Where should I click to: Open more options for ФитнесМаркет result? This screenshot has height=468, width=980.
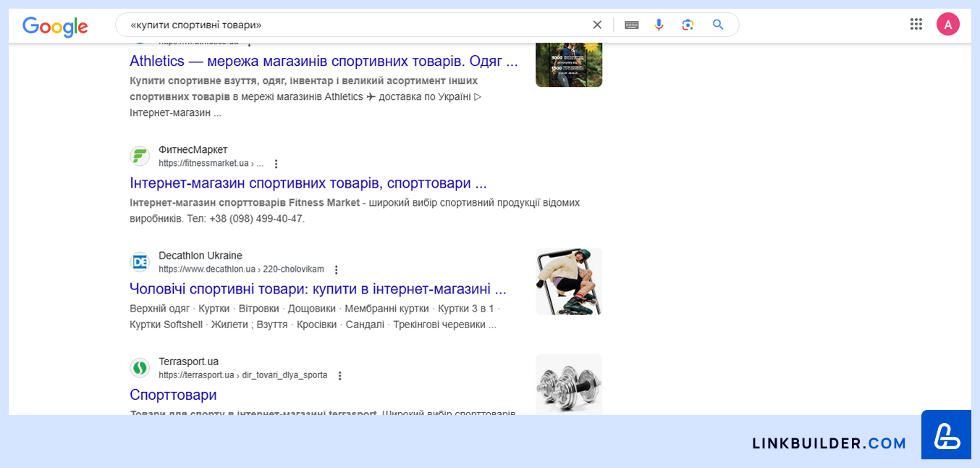coord(276,164)
